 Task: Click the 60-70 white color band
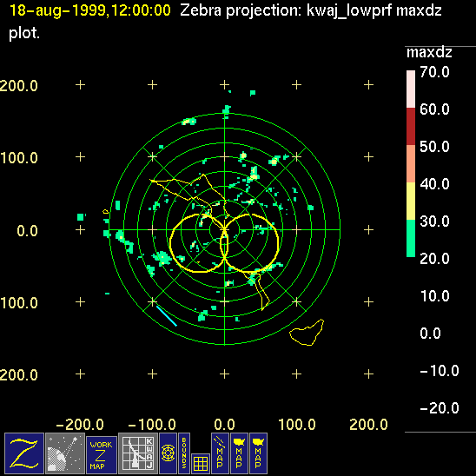tap(411, 89)
